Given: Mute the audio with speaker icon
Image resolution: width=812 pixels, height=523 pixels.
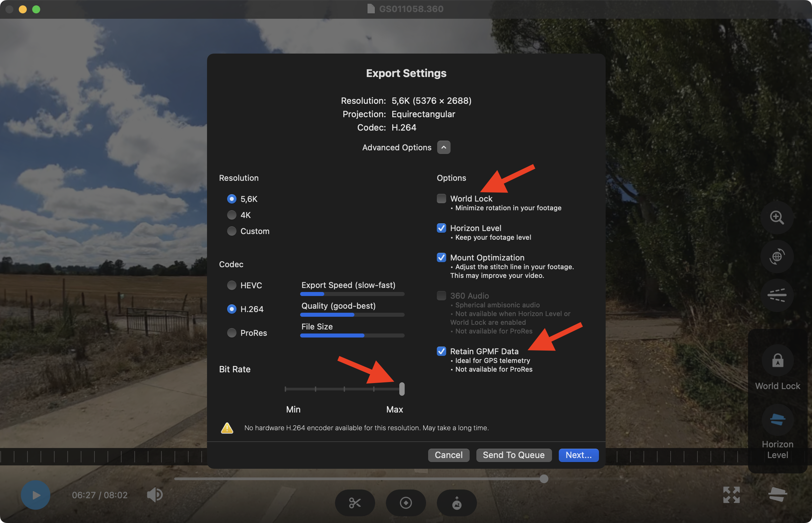Looking at the screenshot, I should pyautogui.click(x=154, y=495).
